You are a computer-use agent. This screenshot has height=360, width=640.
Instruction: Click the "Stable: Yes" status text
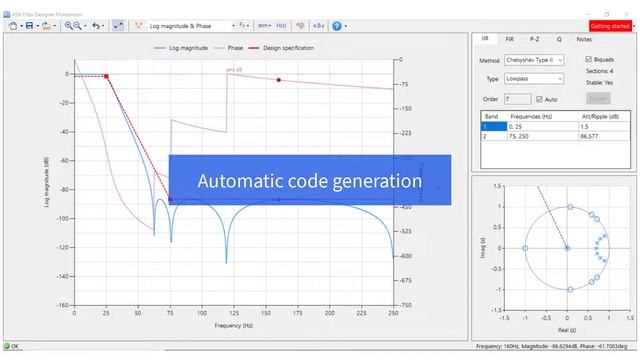600,82
